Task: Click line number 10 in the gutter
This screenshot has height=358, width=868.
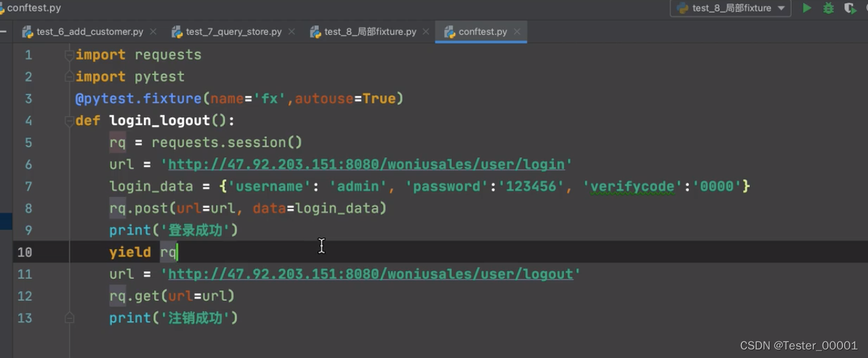Action: point(24,252)
